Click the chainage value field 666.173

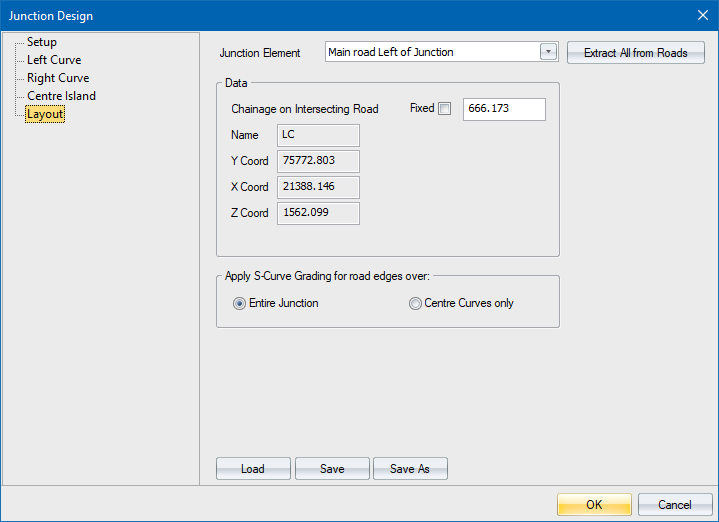504,109
